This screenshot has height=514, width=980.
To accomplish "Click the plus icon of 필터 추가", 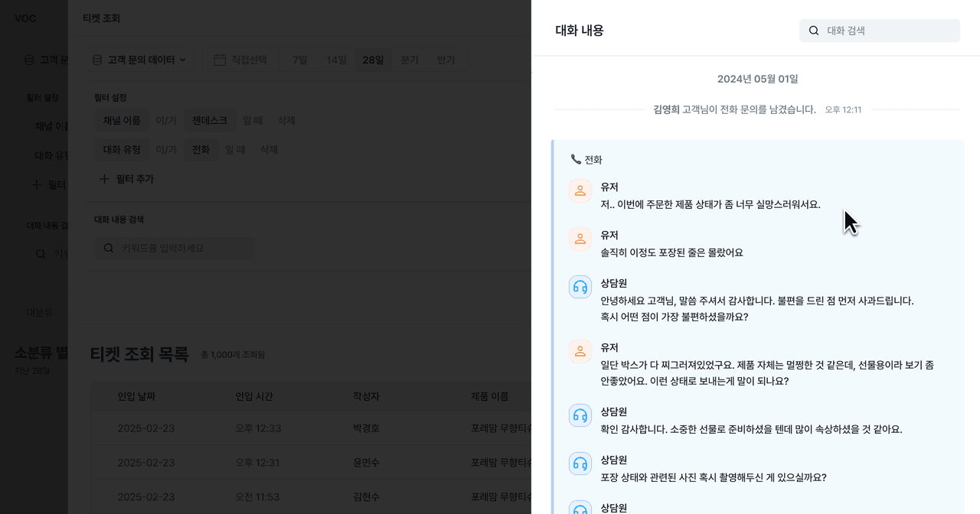I will click(105, 178).
